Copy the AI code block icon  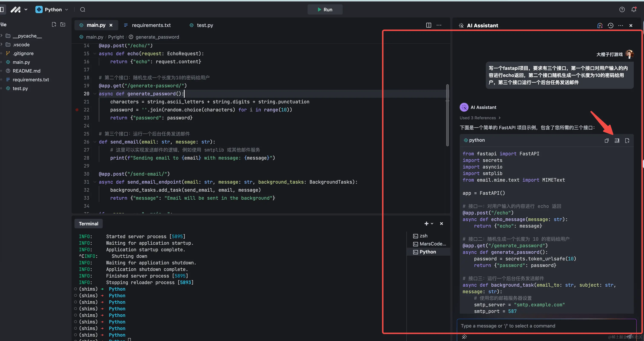[x=607, y=141]
